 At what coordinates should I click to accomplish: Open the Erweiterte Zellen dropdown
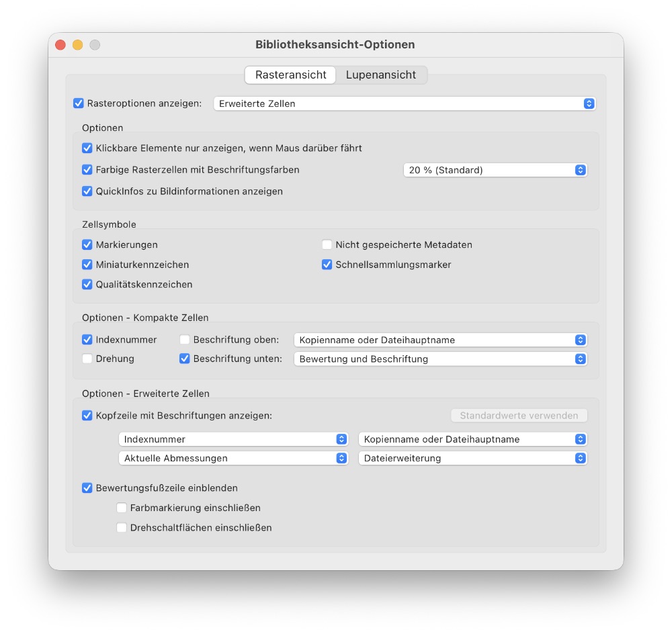404,103
